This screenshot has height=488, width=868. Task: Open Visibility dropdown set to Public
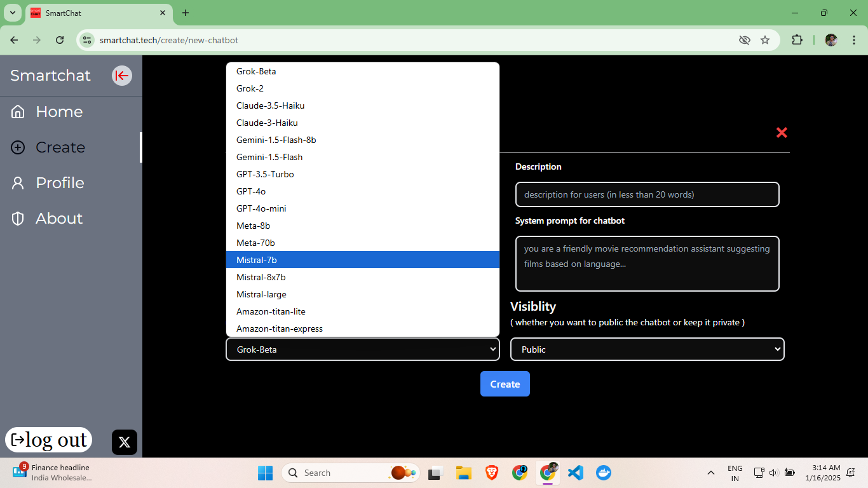pyautogui.click(x=648, y=349)
